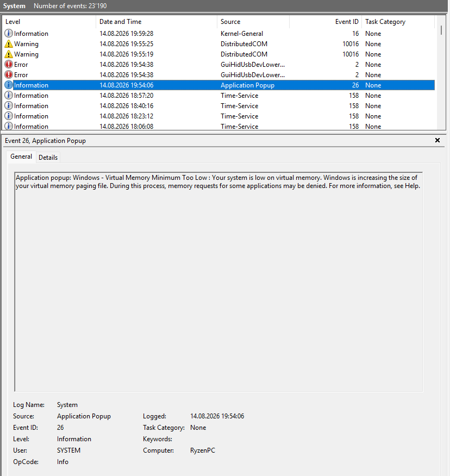Viewport: 450px width, 476px height.
Task: Click the Warning icon of the 19:55:19 DistributedCOM event
Action: [x=9, y=54]
